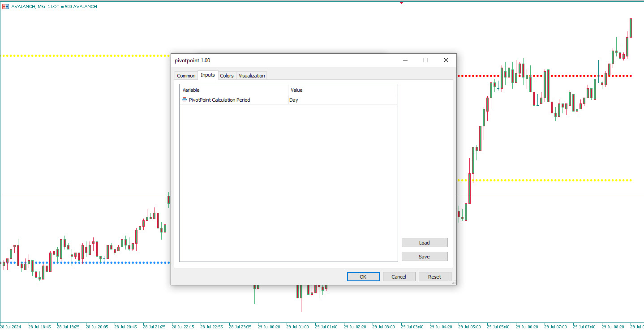Save the input settings

tap(425, 257)
